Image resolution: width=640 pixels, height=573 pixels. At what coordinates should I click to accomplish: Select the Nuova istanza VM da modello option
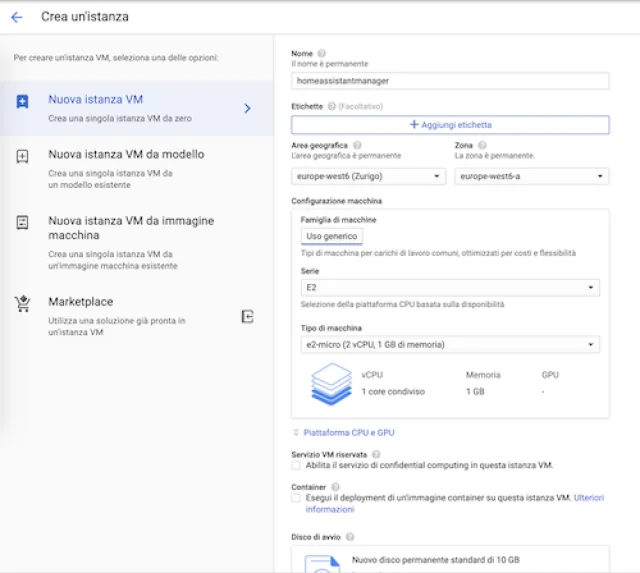126,155
